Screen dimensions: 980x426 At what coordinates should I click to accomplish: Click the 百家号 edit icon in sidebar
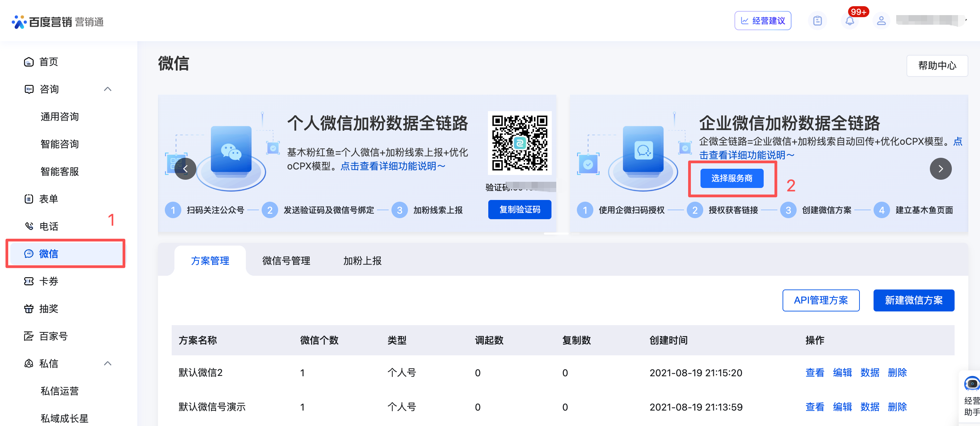pyautogui.click(x=29, y=336)
